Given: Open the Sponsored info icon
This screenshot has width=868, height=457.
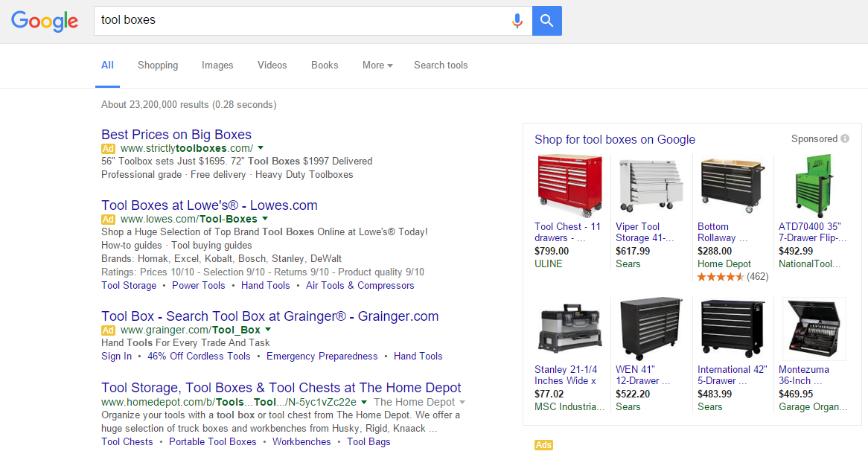Looking at the screenshot, I should (845, 139).
